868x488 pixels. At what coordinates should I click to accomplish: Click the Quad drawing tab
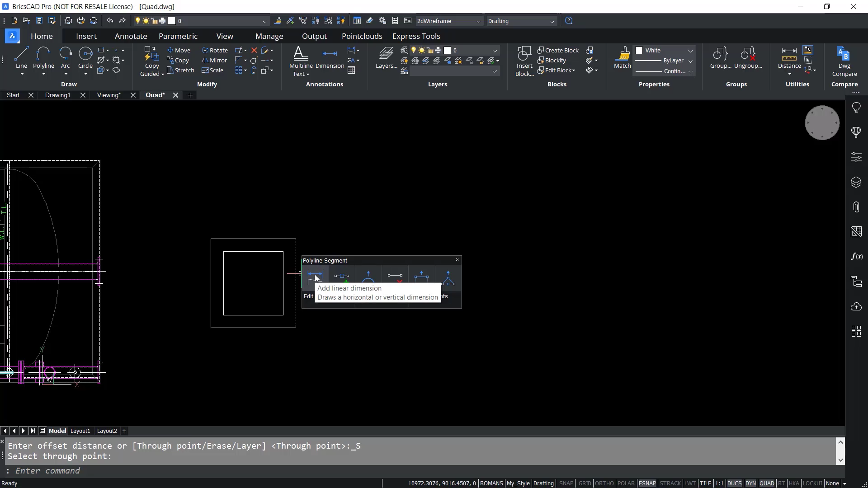click(155, 95)
